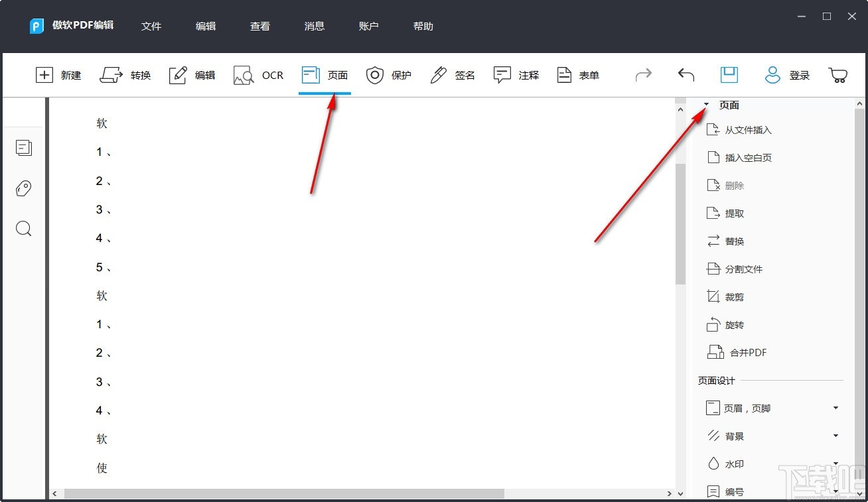Viewport: 868px width, 502px height.
Task: Expand the 背景 background options dropdown
Action: click(835, 436)
